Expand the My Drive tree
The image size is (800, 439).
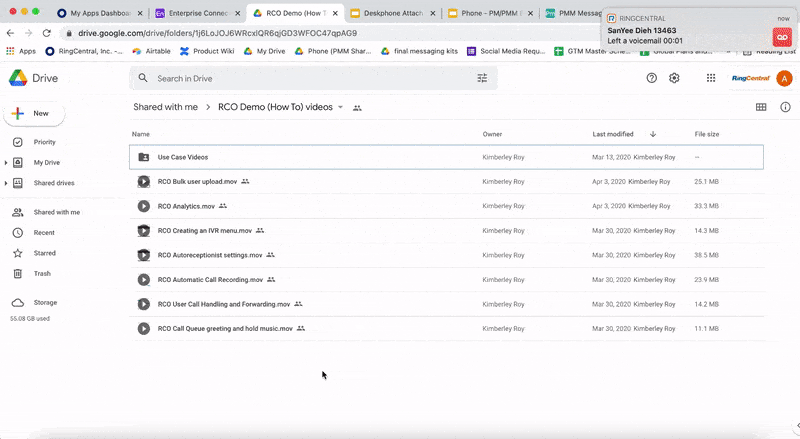pos(6,162)
